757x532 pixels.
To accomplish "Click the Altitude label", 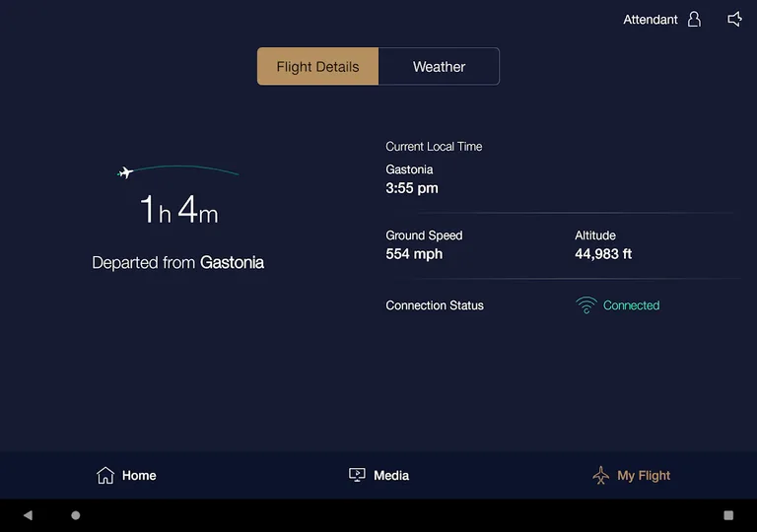I will pyautogui.click(x=594, y=235).
